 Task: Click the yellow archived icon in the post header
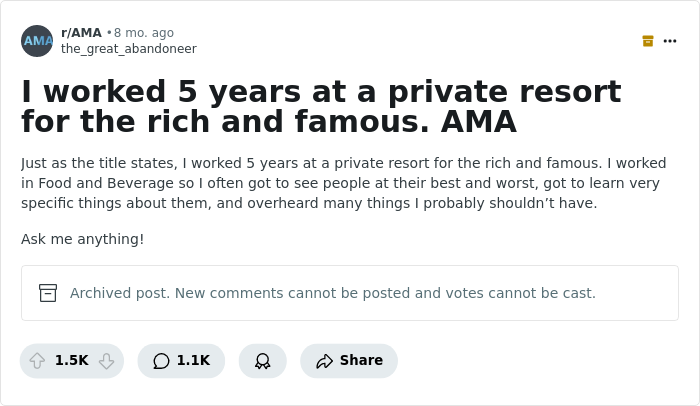click(648, 41)
